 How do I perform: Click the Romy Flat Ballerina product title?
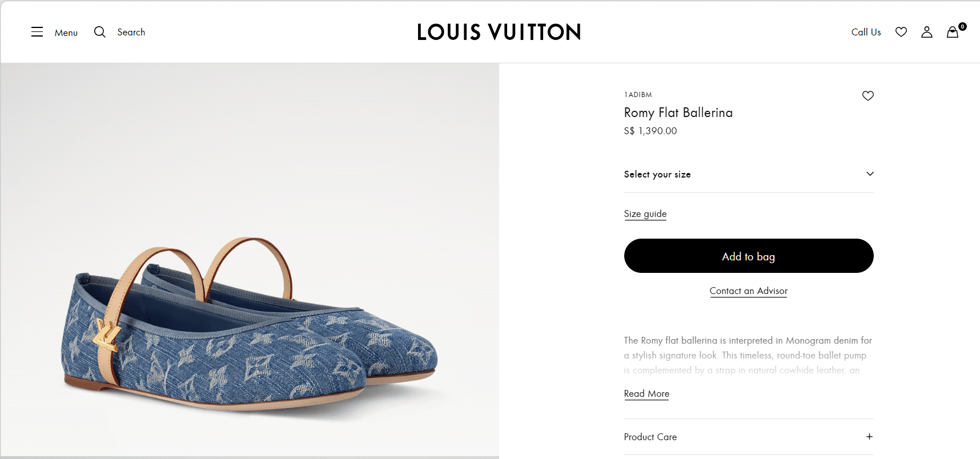pos(678,112)
